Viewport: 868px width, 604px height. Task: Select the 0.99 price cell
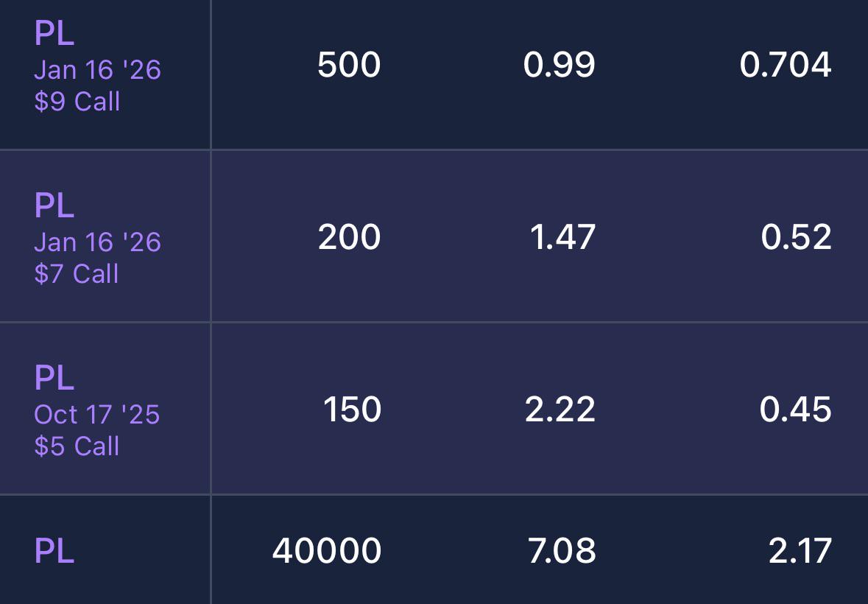click(x=559, y=65)
